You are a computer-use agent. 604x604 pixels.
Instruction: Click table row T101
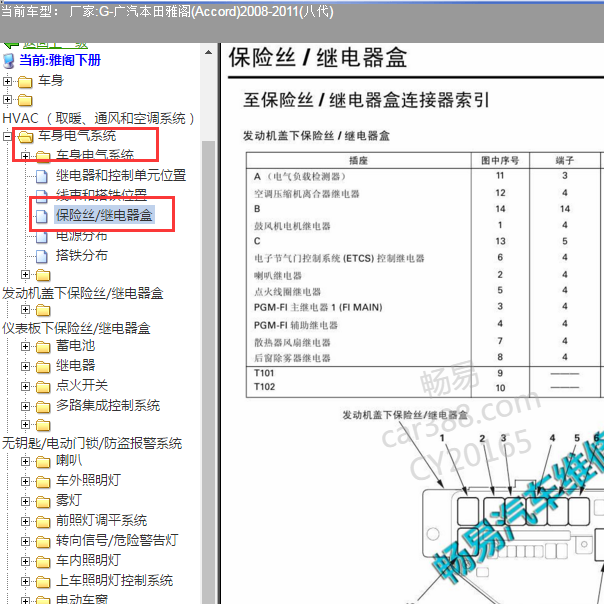tap(424, 373)
